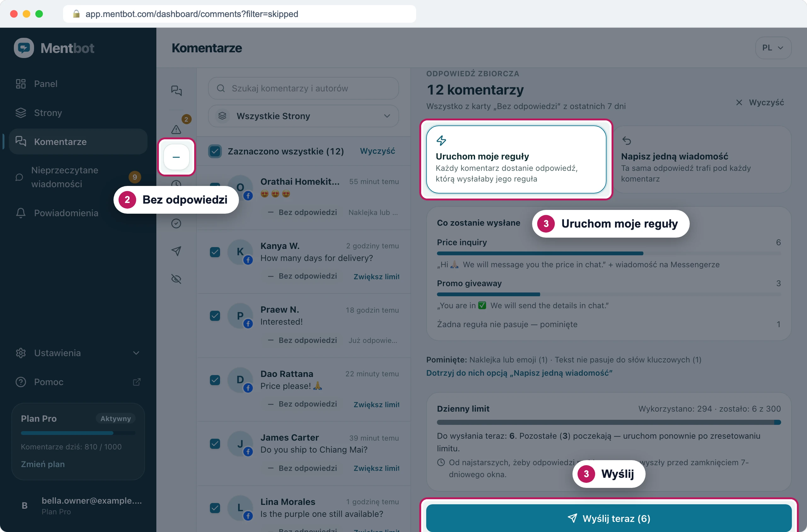Viewport: 807px width, 532px height.
Task: Click the lightning icon in Uruchom moje reguły
Action: tap(441, 140)
